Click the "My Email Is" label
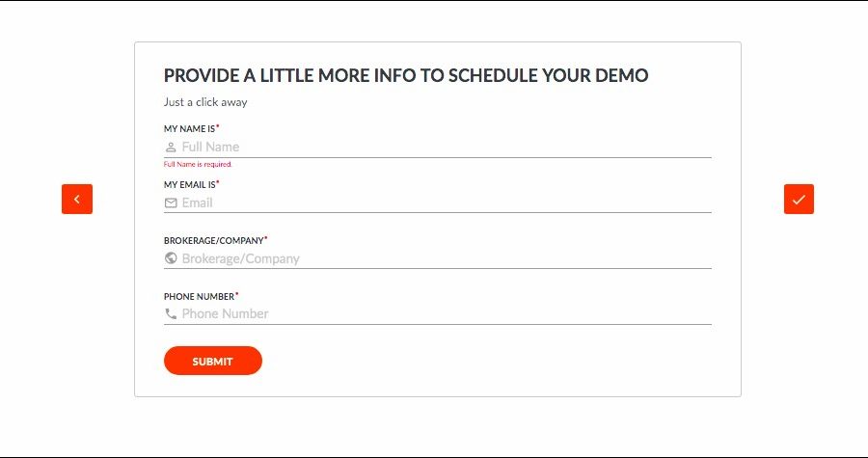Image resolution: width=868 pixels, height=458 pixels. pos(189,184)
